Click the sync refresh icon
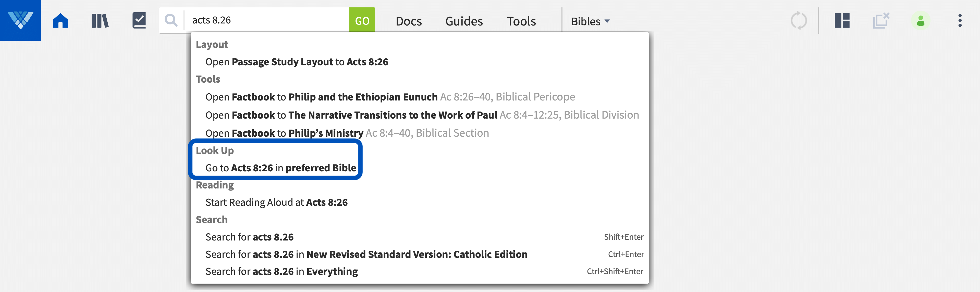 pyautogui.click(x=799, y=21)
